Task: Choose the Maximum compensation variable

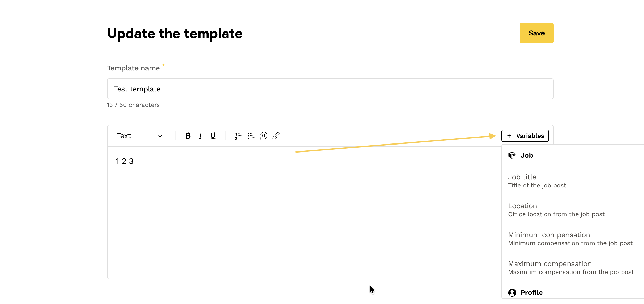Action: click(571, 268)
